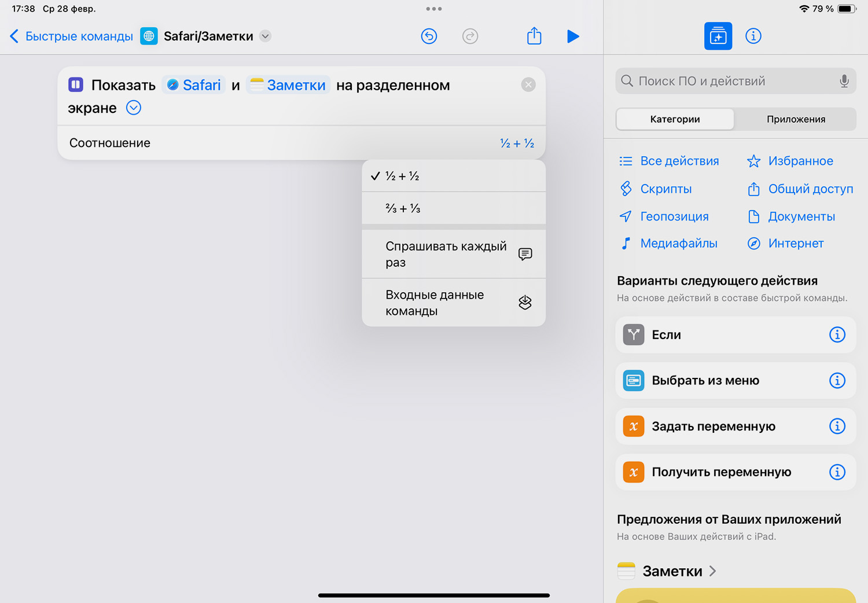The height and width of the screenshot is (603, 868).
Task: Click the Соотношение label
Action: tap(110, 143)
